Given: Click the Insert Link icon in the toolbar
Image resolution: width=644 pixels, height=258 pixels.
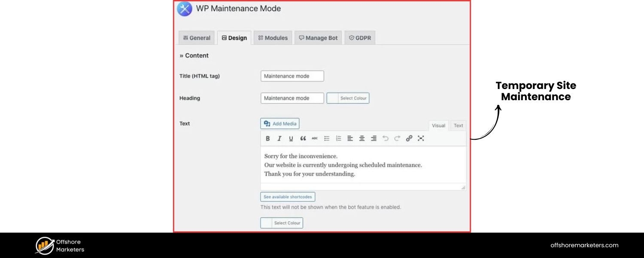Looking at the screenshot, I should (409, 138).
